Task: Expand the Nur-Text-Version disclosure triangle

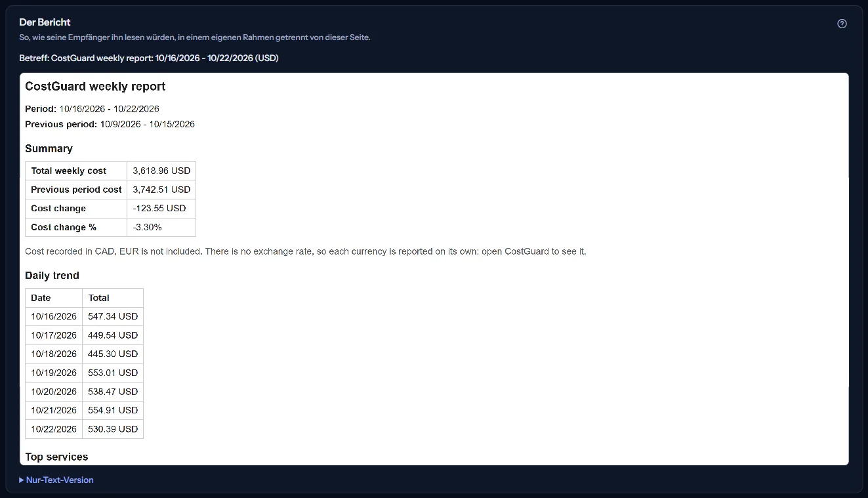Action: pyautogui.click(x=22, y=480)
